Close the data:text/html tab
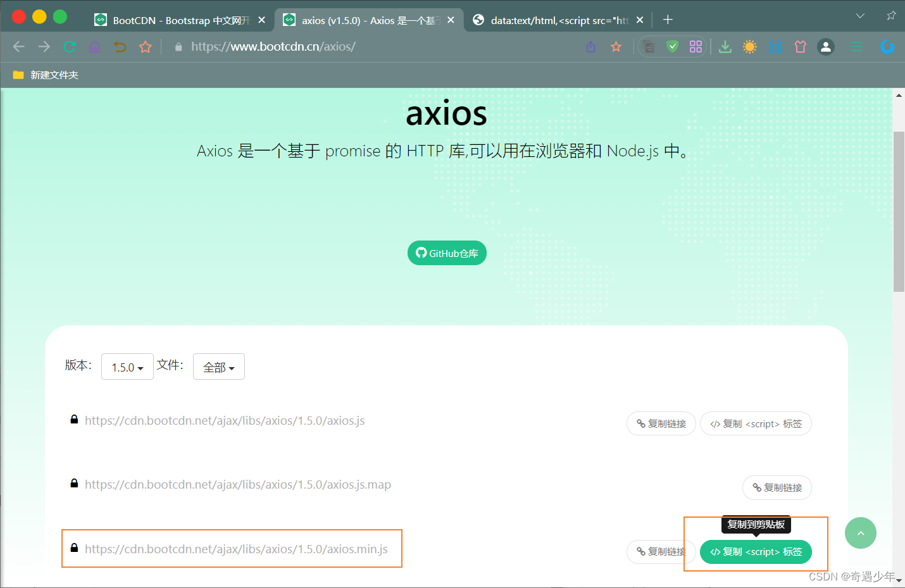 (x=640, y=20)
